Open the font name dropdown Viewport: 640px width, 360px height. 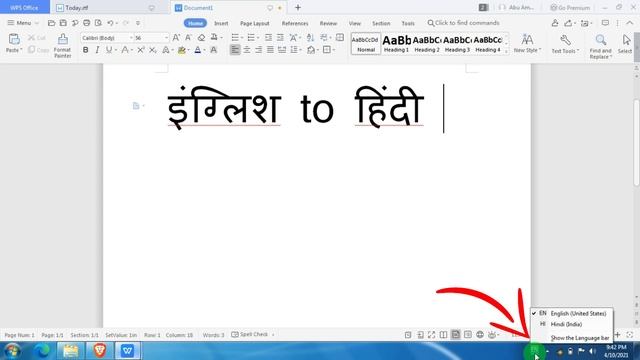click(x=131, y=38)
